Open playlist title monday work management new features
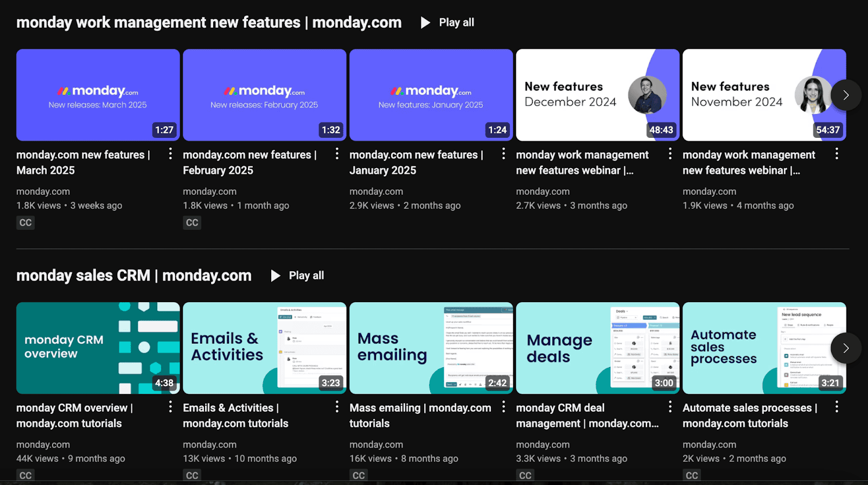The width and height of the screenshot is (868, 485). pyautogui.click(x=209, y=22)
